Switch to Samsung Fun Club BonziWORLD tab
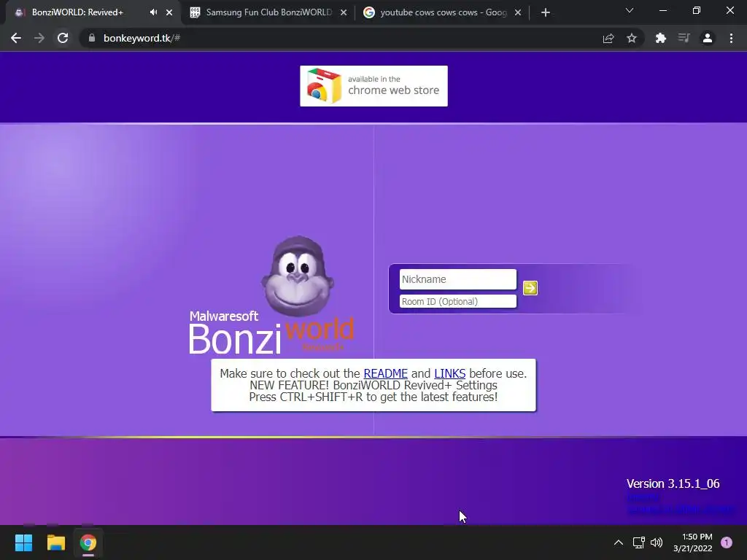Image resolution: width=747 pixels, height=560 pixels. coord(268,12)
